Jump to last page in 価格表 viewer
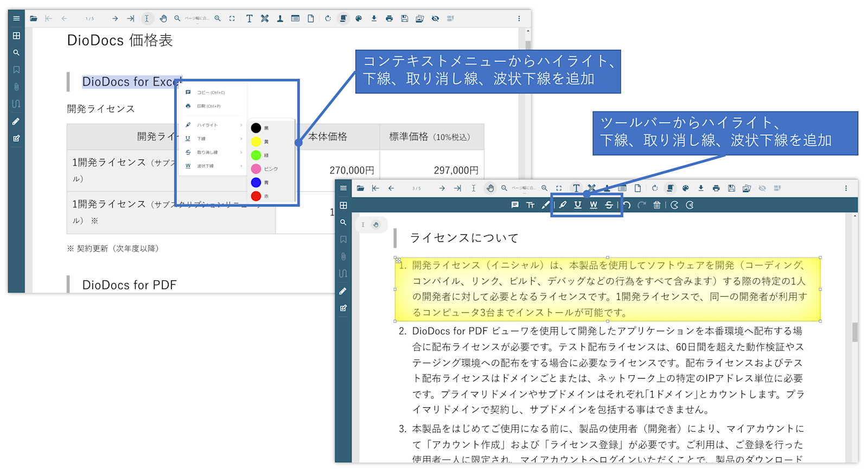Screen dimensions: 868x474 point(131,18)
